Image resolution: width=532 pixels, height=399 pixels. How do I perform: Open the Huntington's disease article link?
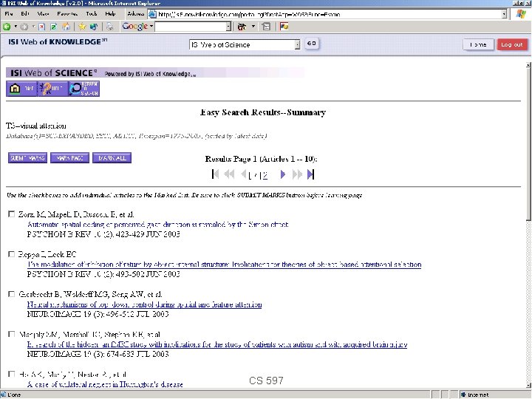pyautogui.click(x=105, y=384)
